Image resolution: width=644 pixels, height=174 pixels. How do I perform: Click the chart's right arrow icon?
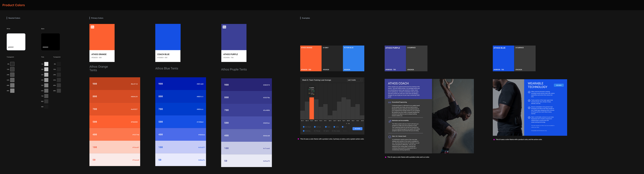pos(349,124)
